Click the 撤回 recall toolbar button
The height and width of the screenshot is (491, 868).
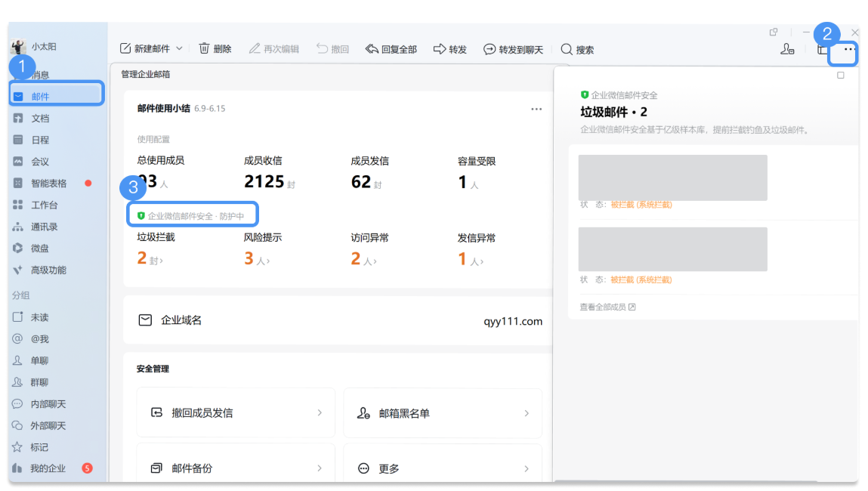point(332,49)
